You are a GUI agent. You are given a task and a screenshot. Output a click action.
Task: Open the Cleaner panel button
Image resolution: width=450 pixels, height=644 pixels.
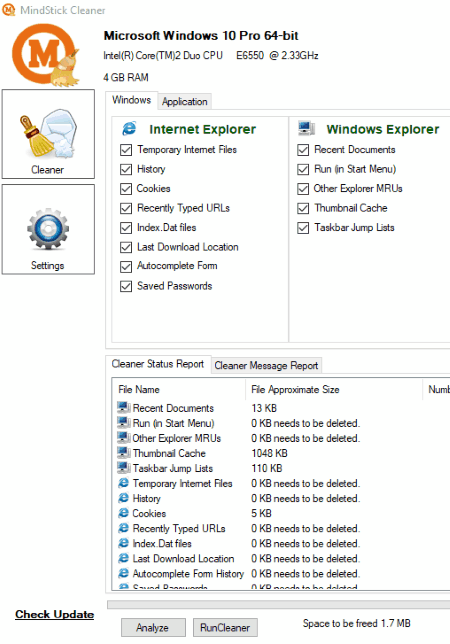point(48,134)
